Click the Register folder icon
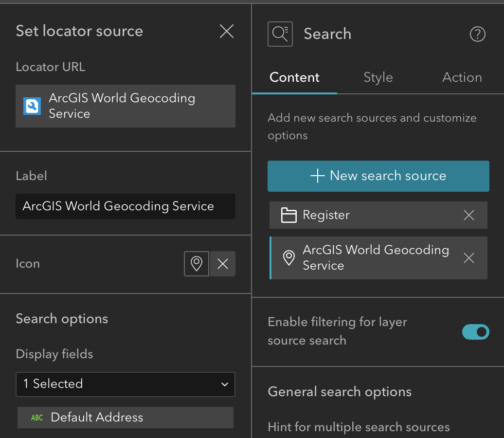The image size is (504, 438). click(x=288, y=215)
